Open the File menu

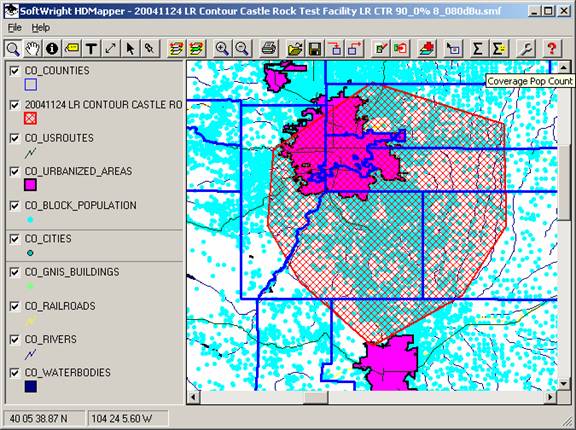[15, 28]
